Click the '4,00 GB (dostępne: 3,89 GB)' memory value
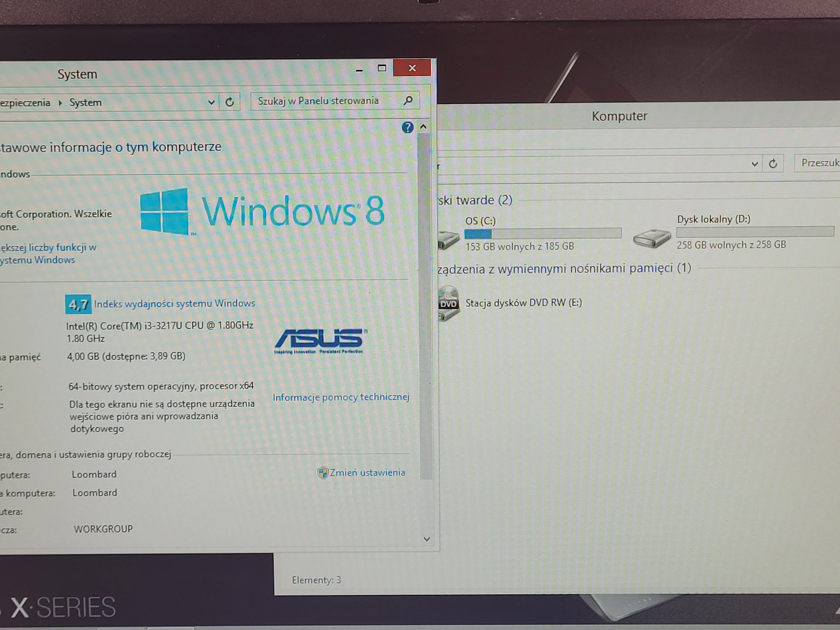Viewport: 840px width, 630px height. click(x=126, y=356)
